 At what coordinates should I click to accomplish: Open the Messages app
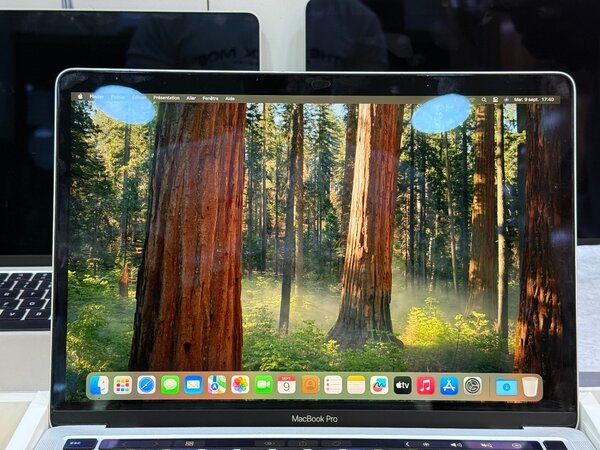click(x=170, y=385)
